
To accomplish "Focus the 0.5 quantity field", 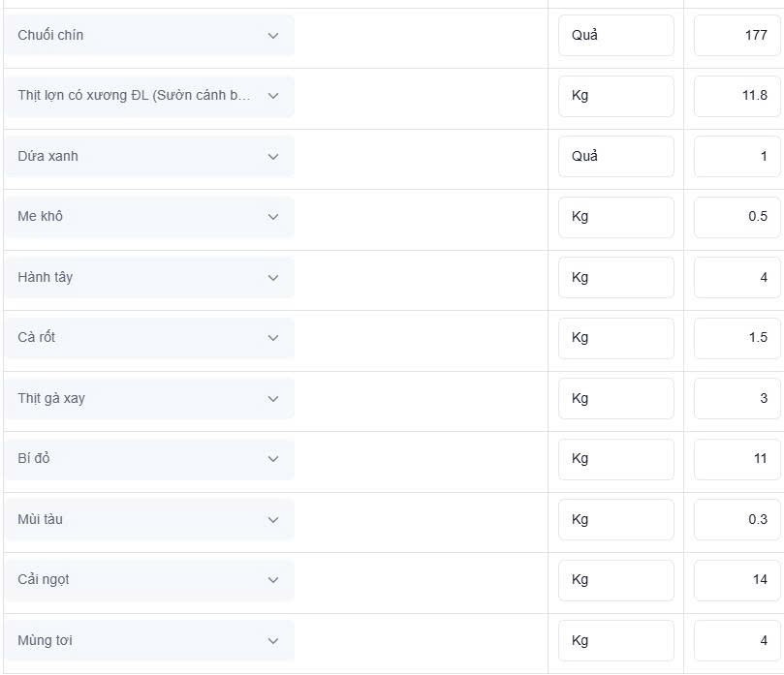I will [737, 217].
